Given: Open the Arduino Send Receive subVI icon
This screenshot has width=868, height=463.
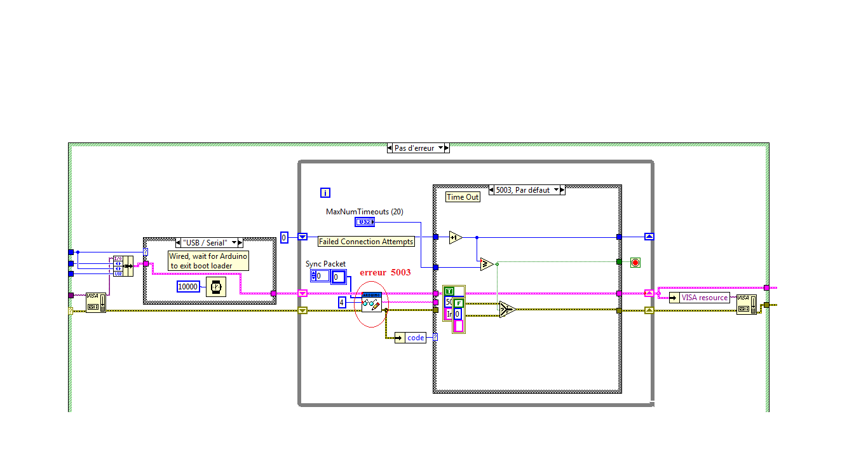Looking at the screenshot, I should point(372,301).
